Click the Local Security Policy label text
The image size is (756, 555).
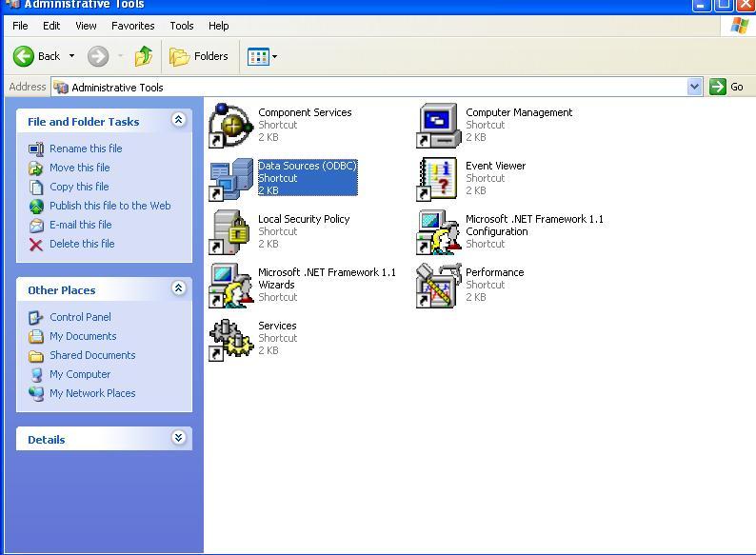pyautogui.click(x=304, y=219)
